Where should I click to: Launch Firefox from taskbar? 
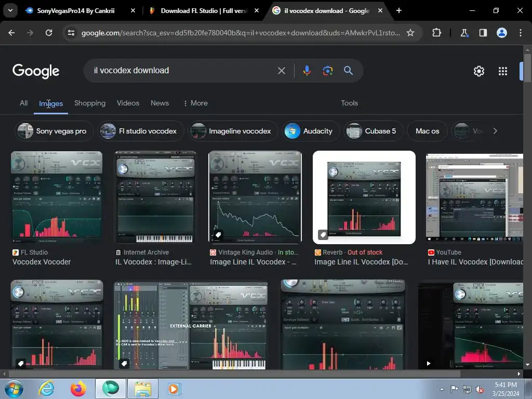point(78,389)
